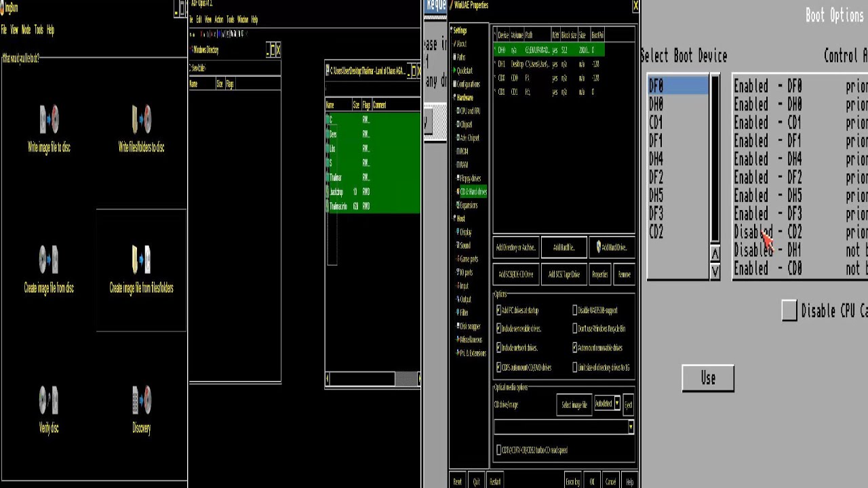The image size is (868, 488).
Task: Open the About page in WinUAE settings tree
Action: pos(461,44)
